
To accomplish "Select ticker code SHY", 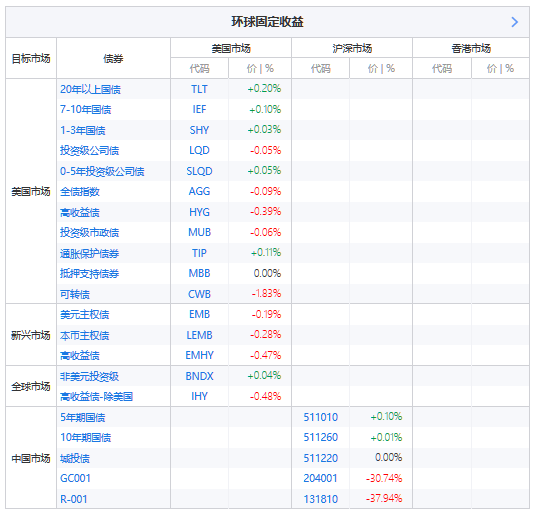I will (x=199, y=130).
